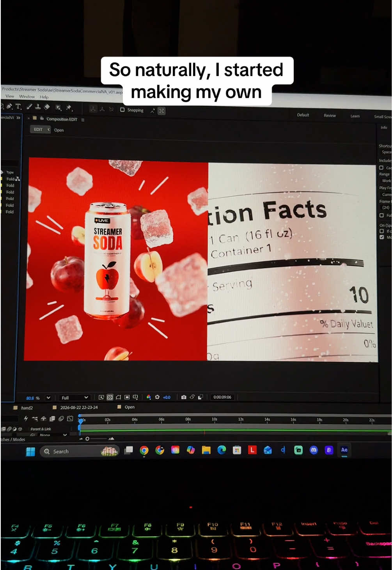The width and height of the screenshot is (392, 570).
Task: Open Google Chrome from the taskbar
Action: tap(144, 451)
